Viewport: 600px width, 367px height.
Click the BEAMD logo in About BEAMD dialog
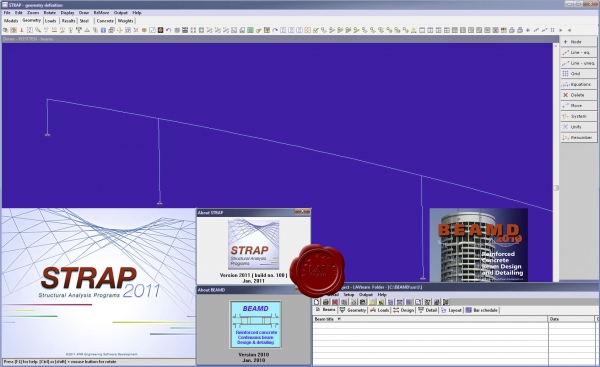tap(256, 324)
